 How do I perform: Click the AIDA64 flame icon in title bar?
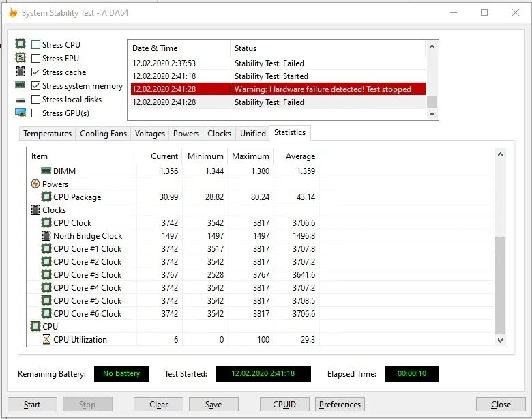click(x=13, y=12)
